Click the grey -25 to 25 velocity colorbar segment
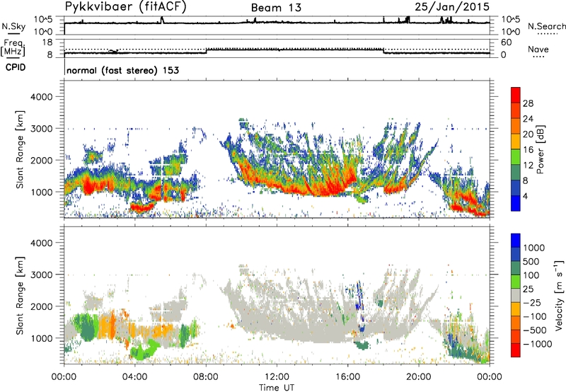Image resolution: width=566 pixels, height=392 pixels. [x=516, y=295]
